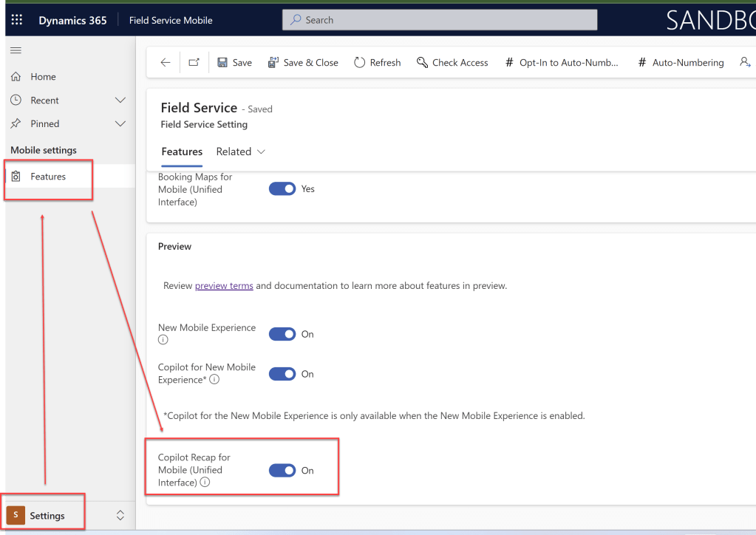The width and height of the screenshot is (756, 535).
Task: Disable the New Mobile Experience toggle
Action: point(282,334)
